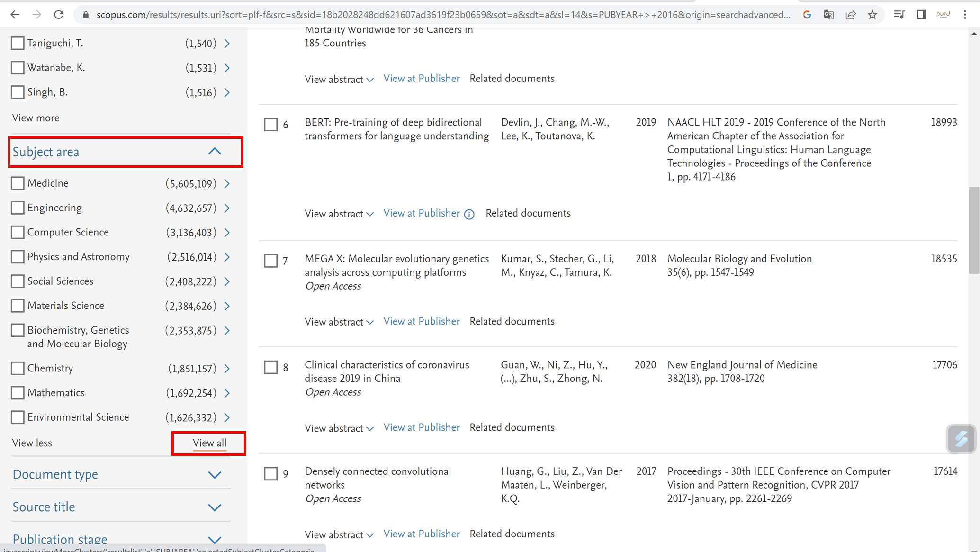Image resolution: width=980 pixels, height=552 pixels.
Task: Open View at Publisher for coronavirus article
Action: click(x=421, y=427)
